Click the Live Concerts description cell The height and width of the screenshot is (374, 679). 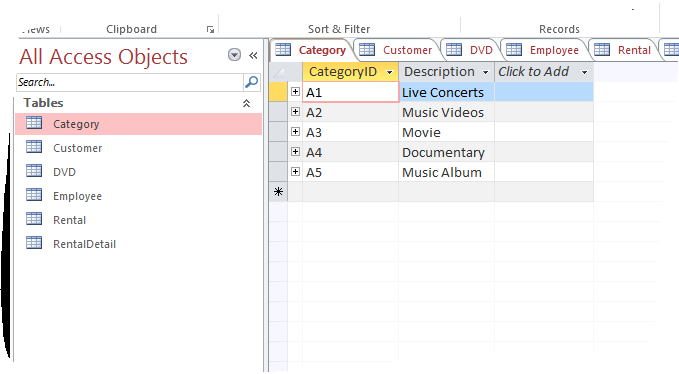[x=446, y=92]
